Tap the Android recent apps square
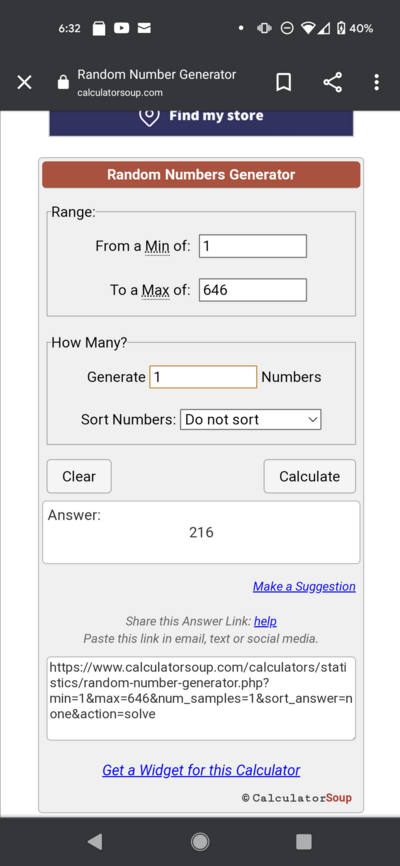Screen dimensions: 400x866 coord(304,841)
